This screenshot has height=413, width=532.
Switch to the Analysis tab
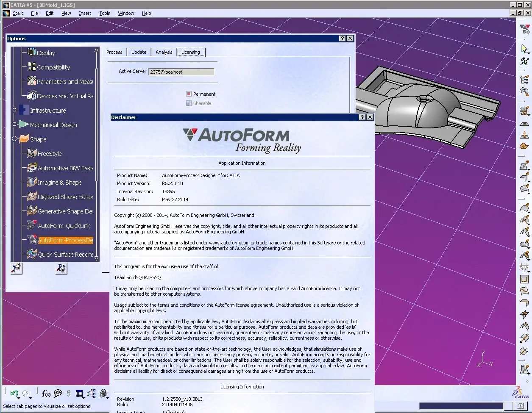[x=164, y=52]
